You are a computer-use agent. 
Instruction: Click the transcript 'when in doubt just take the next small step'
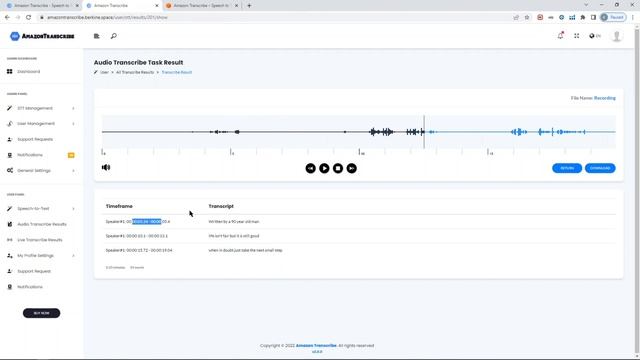click(x=245, y=250)
